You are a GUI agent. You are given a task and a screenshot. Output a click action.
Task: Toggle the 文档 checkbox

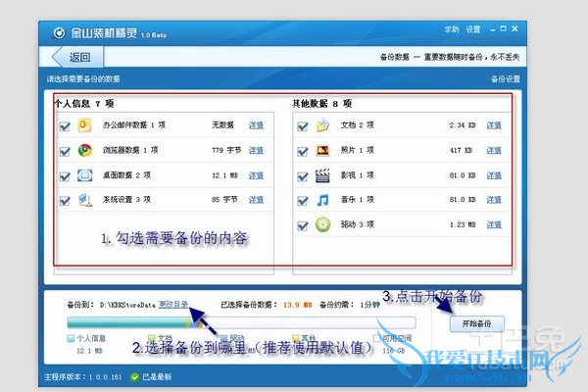point(302,126)
